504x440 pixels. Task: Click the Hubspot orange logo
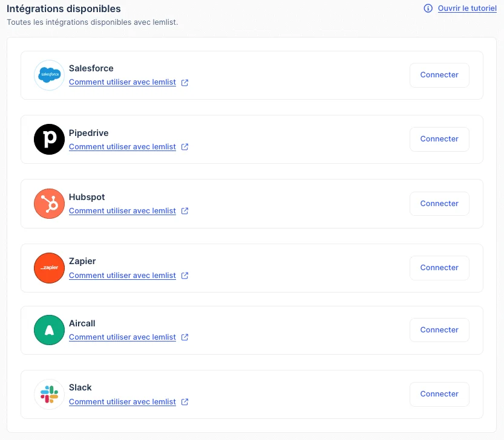pyautogui.click(x=49, y=204)
